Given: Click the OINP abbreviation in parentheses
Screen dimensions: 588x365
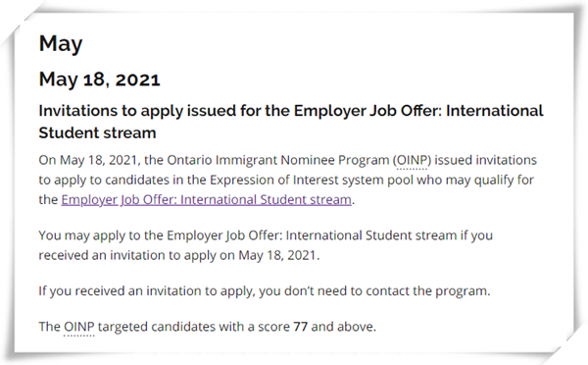Looking at the screenshot, I should pyautogui.click(x=412, y=161).
